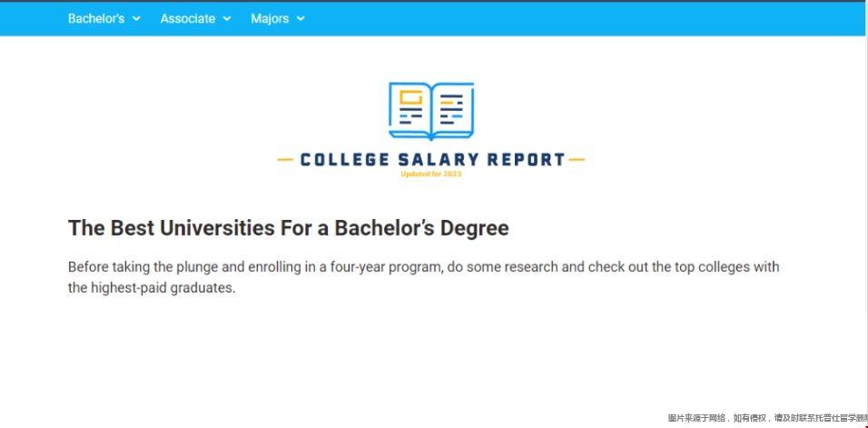Expand the chevron beside Associate
The height and width of the screenshot is (428, 868).
(226, 19)
